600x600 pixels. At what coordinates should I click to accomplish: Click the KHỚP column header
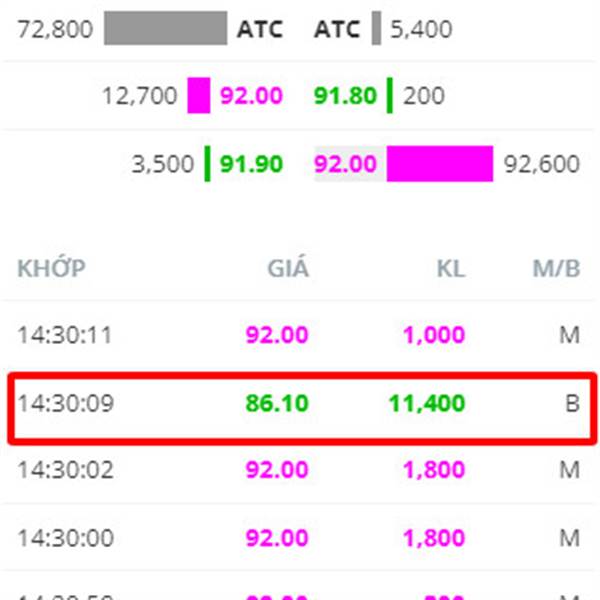[x=51, y=268]
